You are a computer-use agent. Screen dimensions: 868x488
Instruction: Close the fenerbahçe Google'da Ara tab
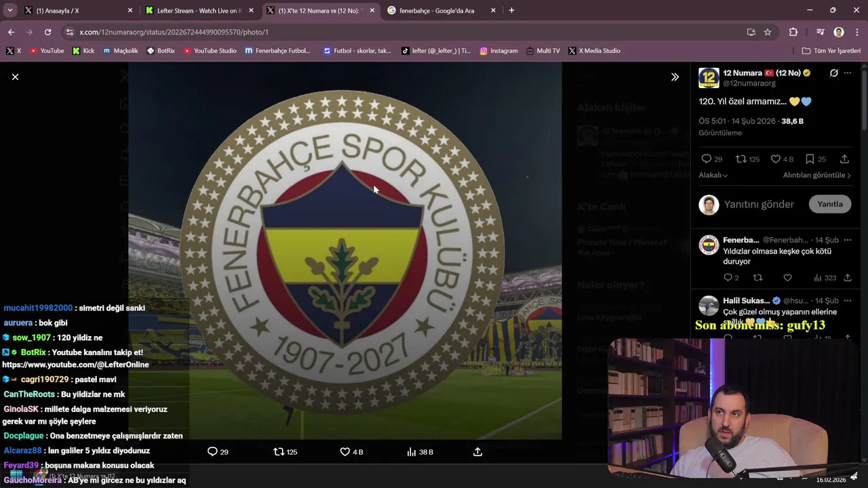click(493, 11)
